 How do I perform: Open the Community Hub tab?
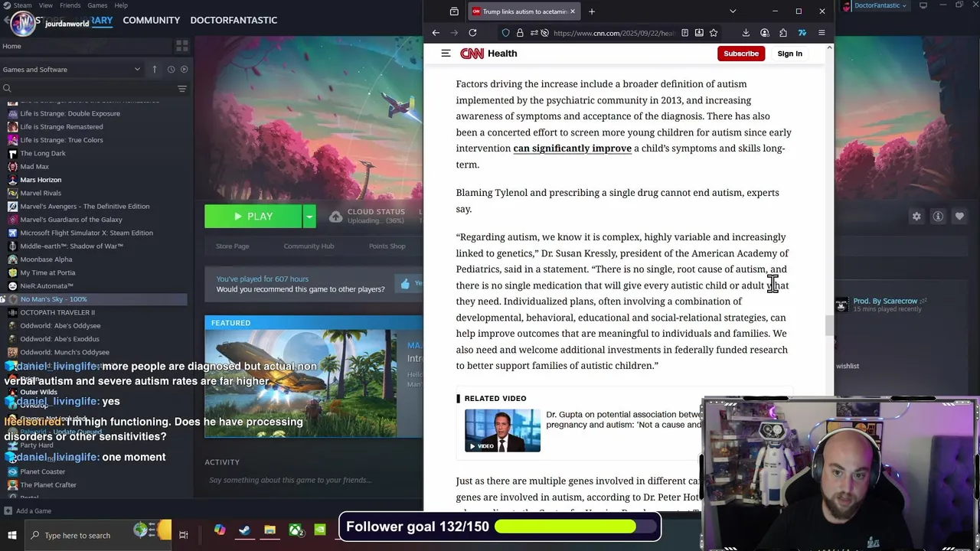[x=309, y=246]
